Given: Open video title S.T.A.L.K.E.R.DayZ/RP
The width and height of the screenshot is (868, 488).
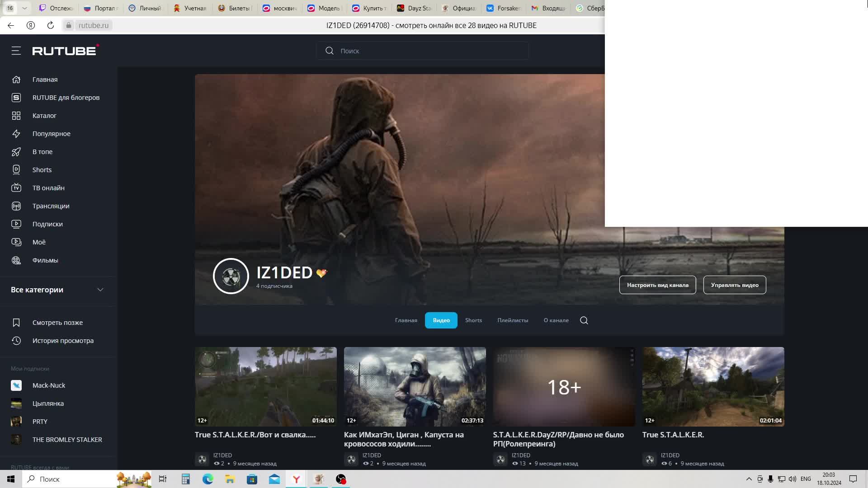Looking at the screenshot, I should tap(558, 439).
